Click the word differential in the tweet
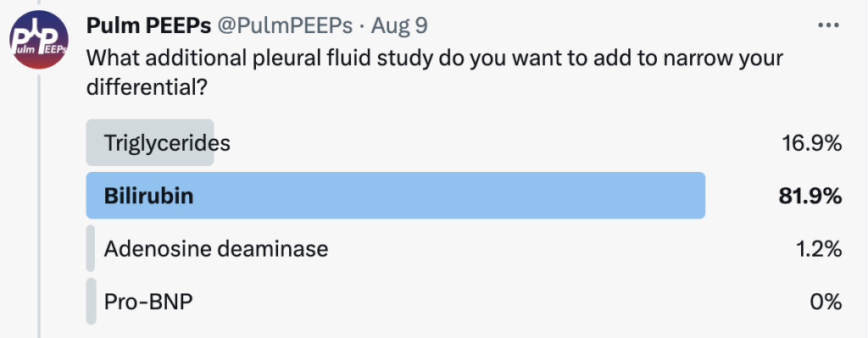The width and height of the screenshot is (868, 338). point(146,86)
